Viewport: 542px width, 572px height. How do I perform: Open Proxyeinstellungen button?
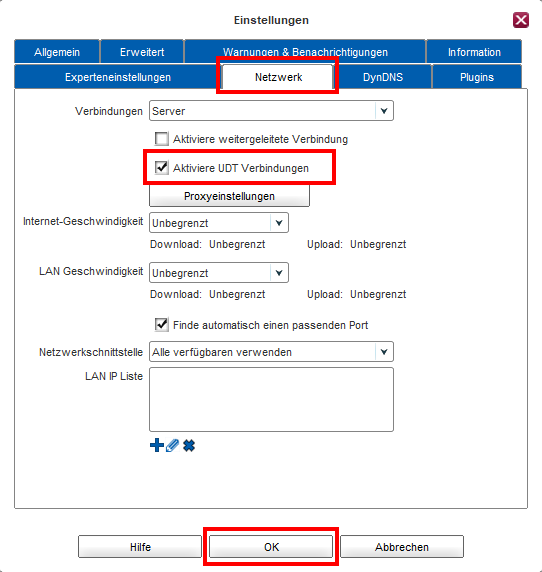(x=229, y=196)
